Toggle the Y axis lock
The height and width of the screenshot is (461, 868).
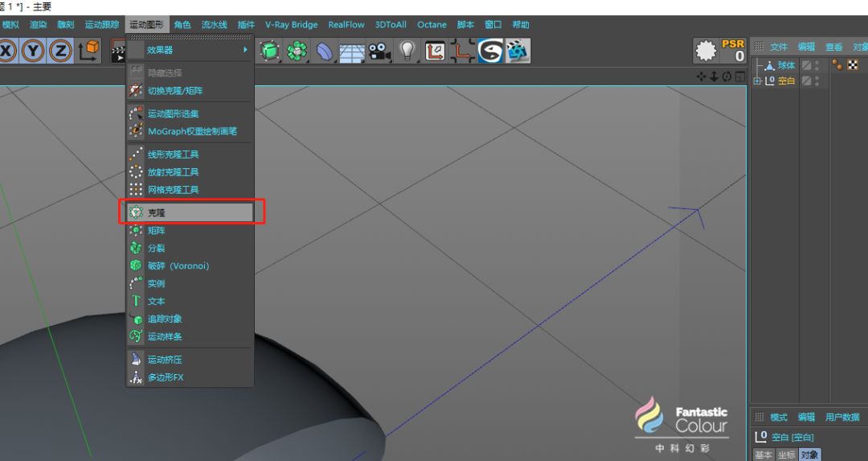pos(33,51)
